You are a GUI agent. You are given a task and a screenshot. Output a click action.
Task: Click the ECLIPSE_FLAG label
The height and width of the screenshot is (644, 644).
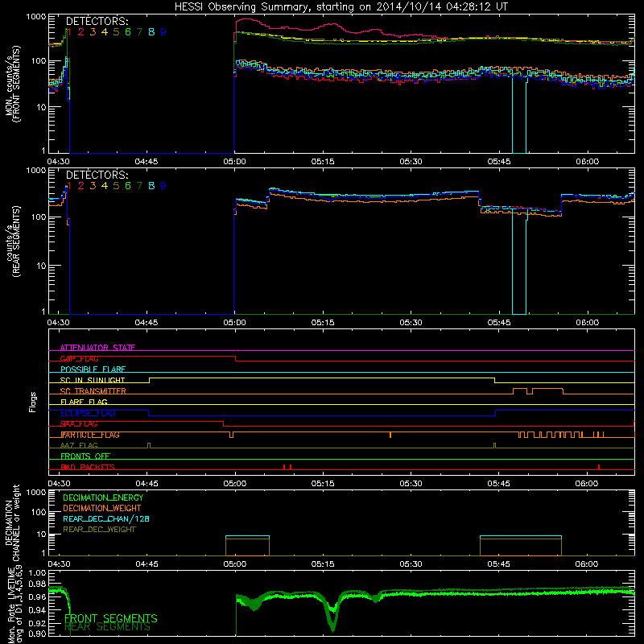click(x=88, y=413)
